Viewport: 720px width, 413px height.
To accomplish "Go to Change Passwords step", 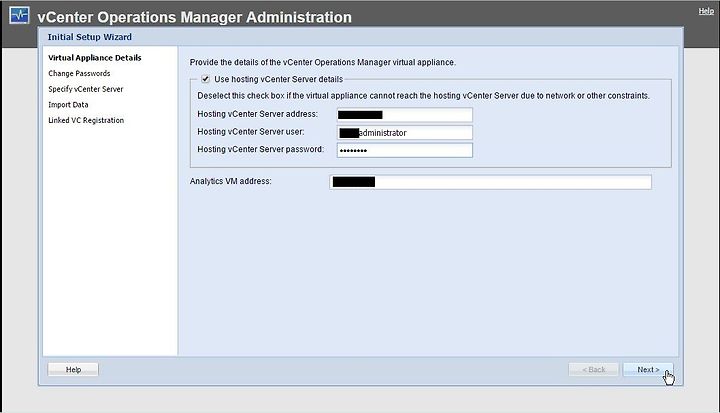I will pos(79,74).
